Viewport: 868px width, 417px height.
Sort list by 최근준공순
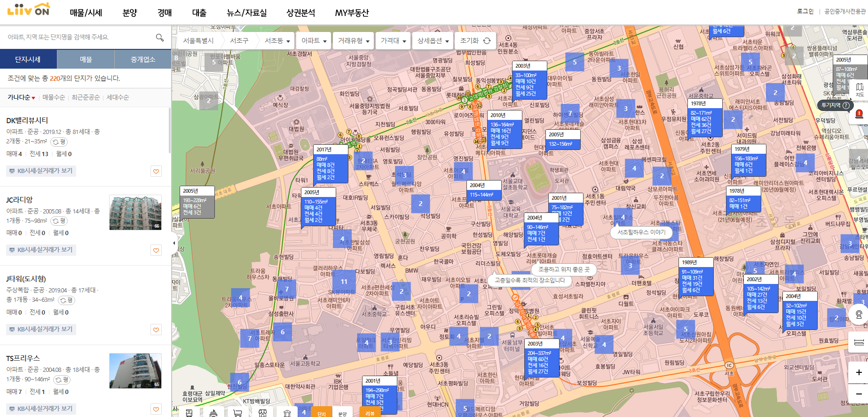86,97
